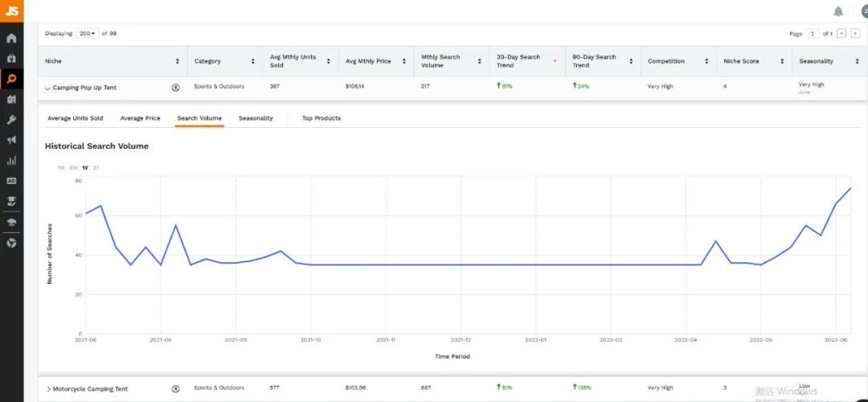
Task: Click the Mthly Search Volume header
Action: click(440, 61)
